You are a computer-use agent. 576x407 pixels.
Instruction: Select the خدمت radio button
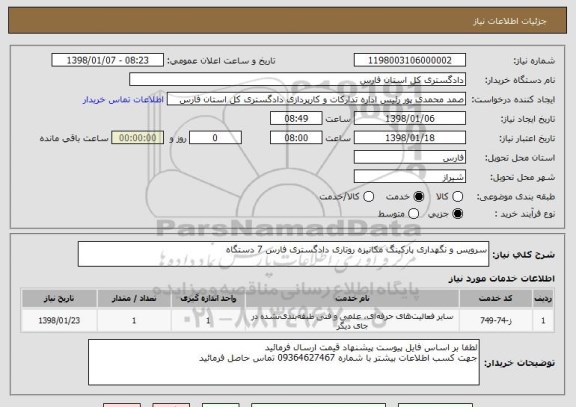(419, 197)
